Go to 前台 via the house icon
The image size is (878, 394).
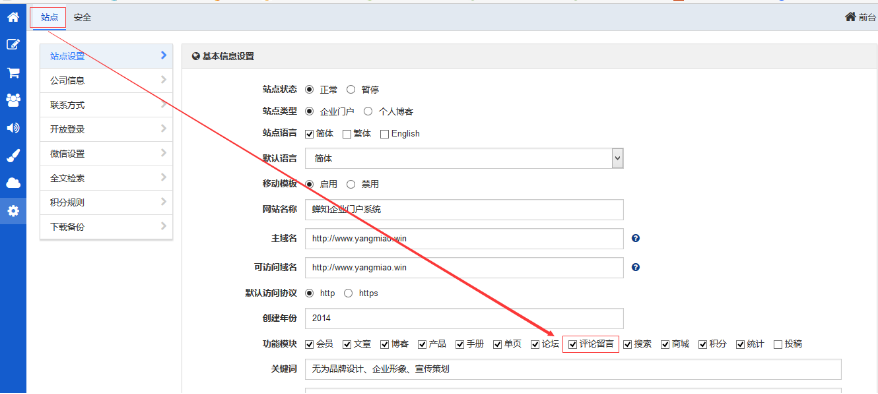click(850, 17)
